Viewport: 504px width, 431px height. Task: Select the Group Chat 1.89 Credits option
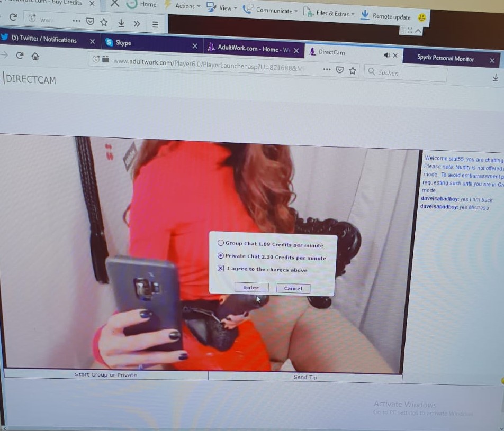pos(221,243)
